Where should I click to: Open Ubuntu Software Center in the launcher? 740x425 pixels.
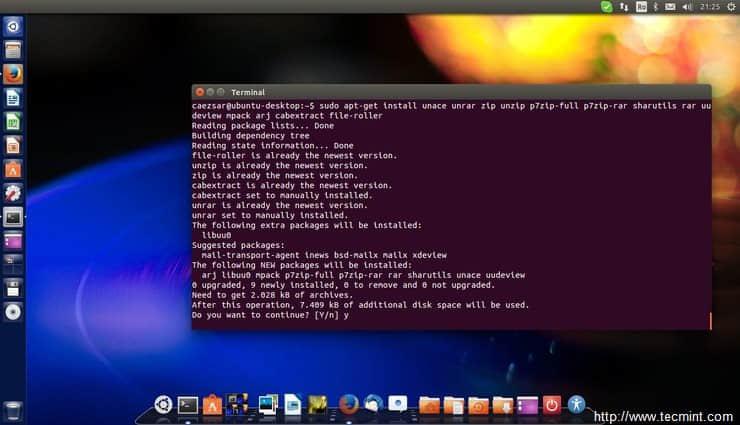coord(13,168)
